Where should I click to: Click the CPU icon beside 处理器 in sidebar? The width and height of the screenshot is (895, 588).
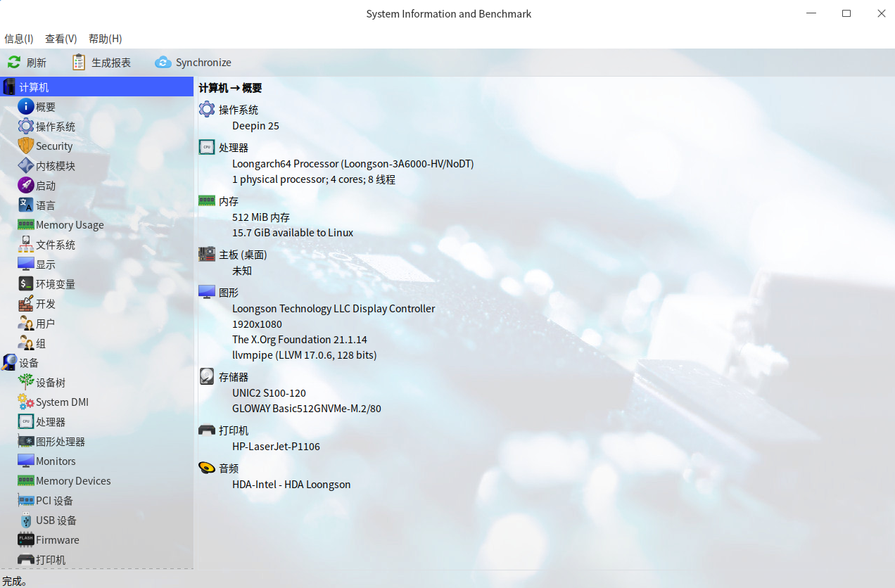(25, 422)
